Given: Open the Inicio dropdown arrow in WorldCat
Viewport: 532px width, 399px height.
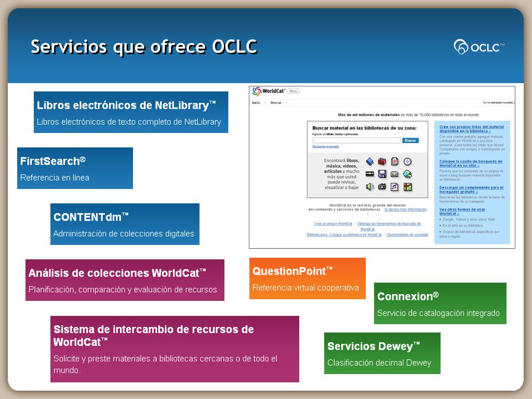Looking at the screenshot, I should pos(265,103).
